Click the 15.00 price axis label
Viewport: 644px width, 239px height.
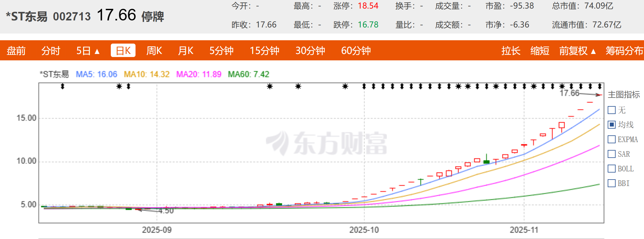pyautogui.click(x=27, y=118)
